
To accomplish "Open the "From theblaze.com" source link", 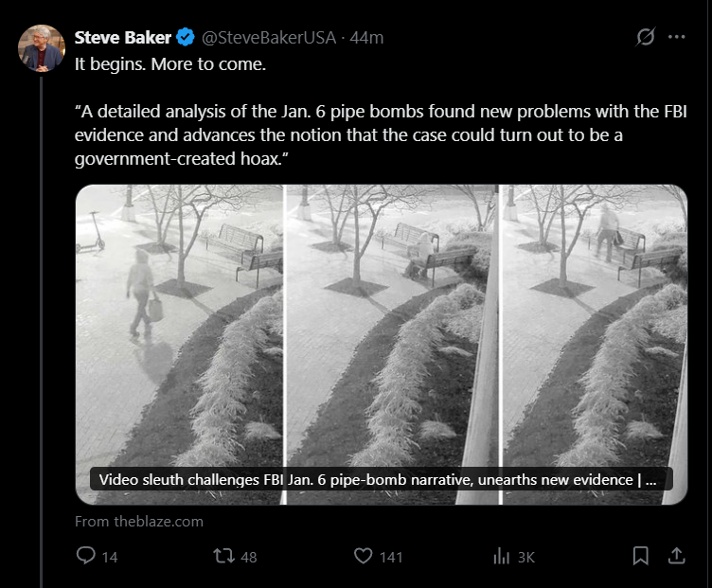I will (139, 521).
